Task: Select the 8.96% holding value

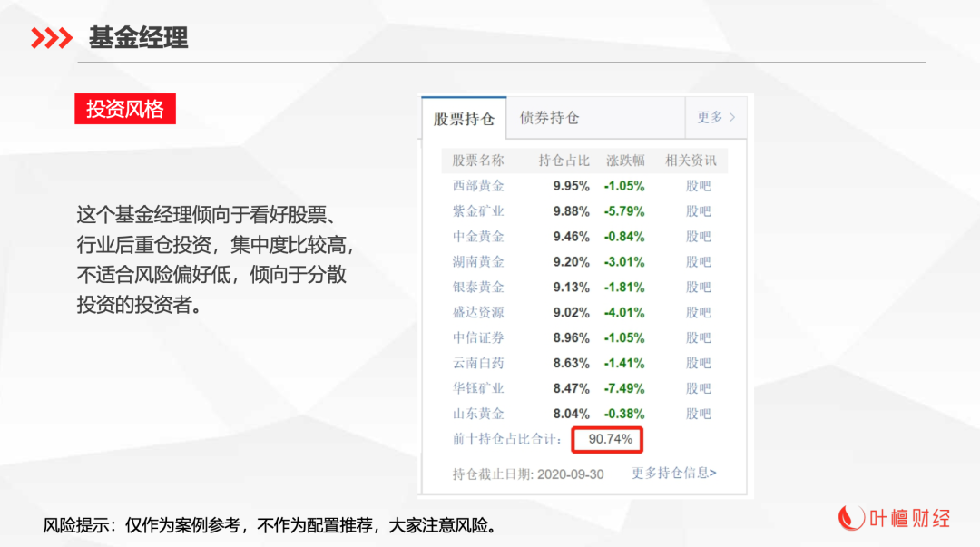Action: (x=572, y=338)
